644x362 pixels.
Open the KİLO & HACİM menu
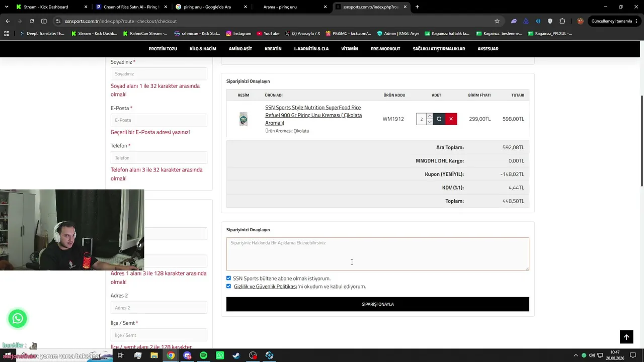[x=203, y=49]
